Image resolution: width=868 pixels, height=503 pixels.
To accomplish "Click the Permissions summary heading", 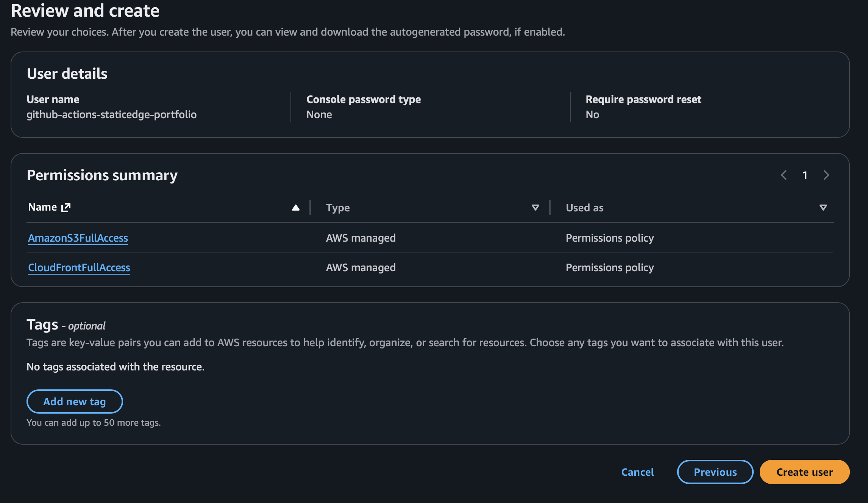I will [102, 175].
